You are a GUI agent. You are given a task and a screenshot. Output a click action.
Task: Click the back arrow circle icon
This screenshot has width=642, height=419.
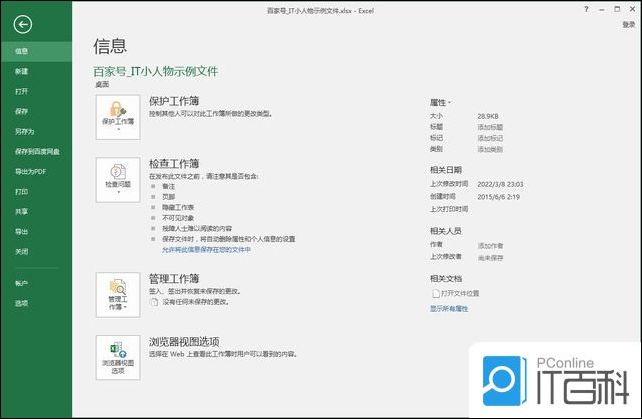coord(23,25)
